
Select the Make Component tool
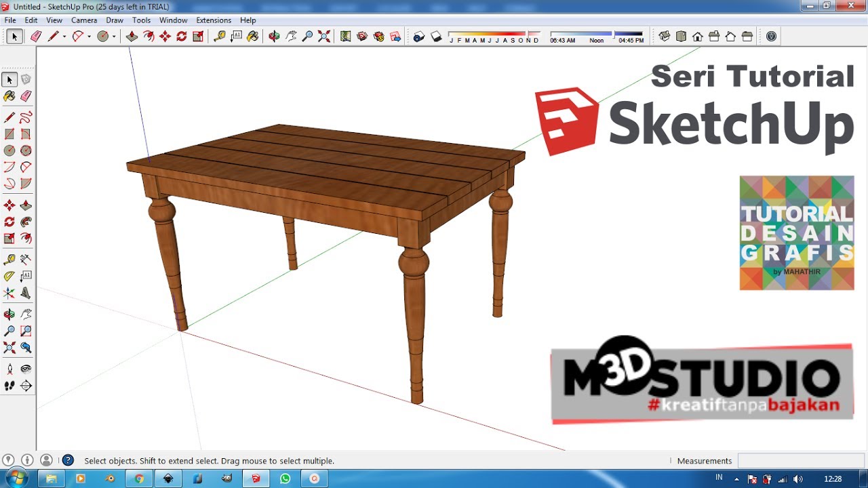click(26, 80)
